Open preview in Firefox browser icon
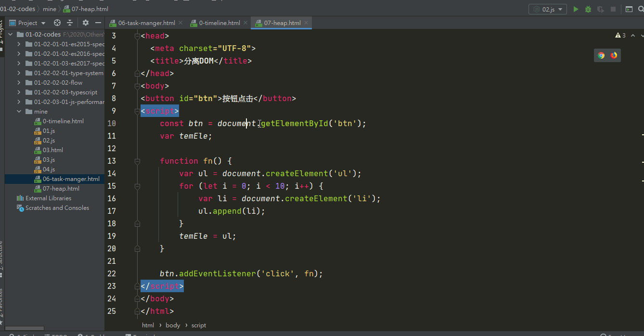The height and width of the screenshot is (336, 644). [614, 55]
